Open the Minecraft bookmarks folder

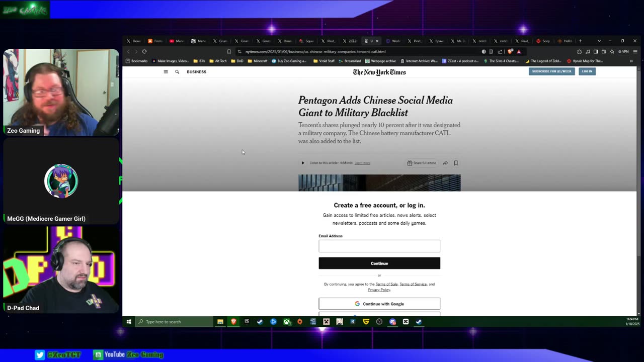coord(258,61)
